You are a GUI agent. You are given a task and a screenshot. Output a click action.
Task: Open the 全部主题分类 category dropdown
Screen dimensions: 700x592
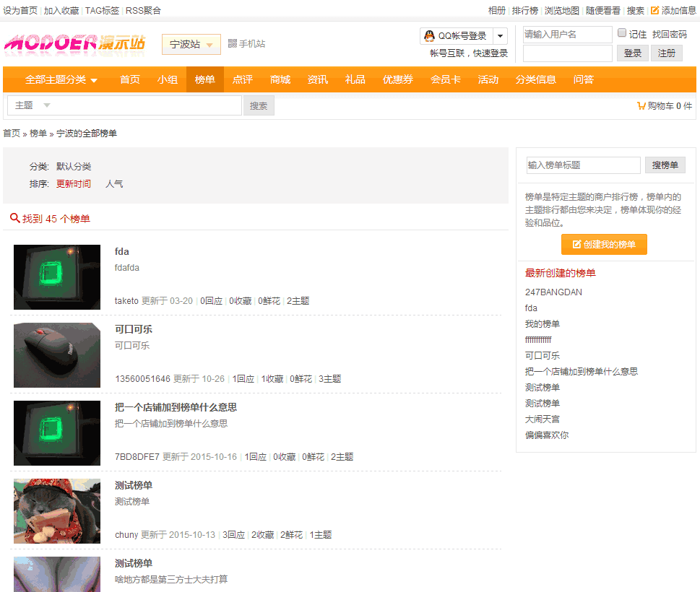point(61,79)
